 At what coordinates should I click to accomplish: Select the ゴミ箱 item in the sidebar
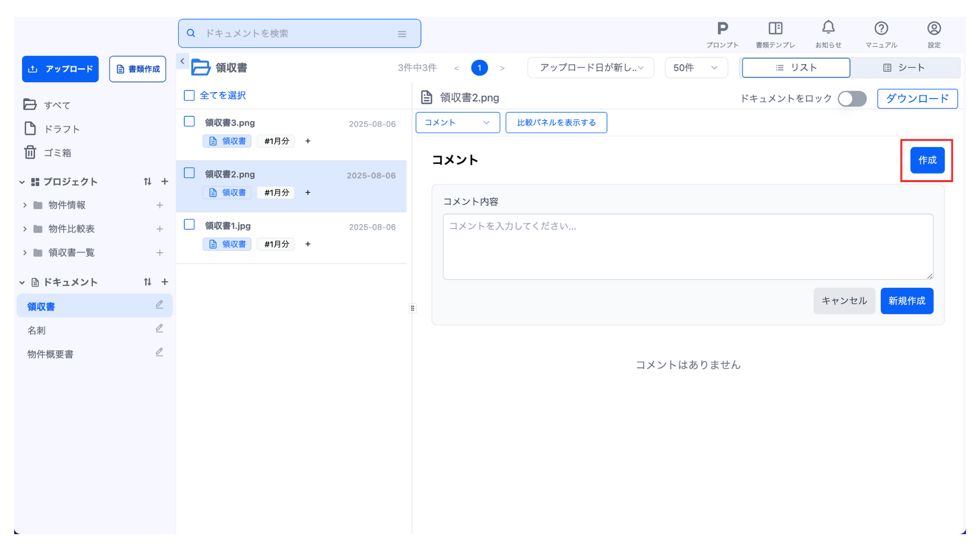pos(57,153)
